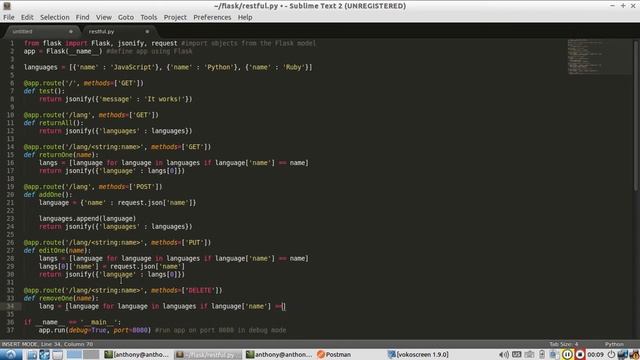Viewport: 640px width, 360px height.
Task: Place cursor on 'languages' variable definition line 4
Action: coord(40,67)
